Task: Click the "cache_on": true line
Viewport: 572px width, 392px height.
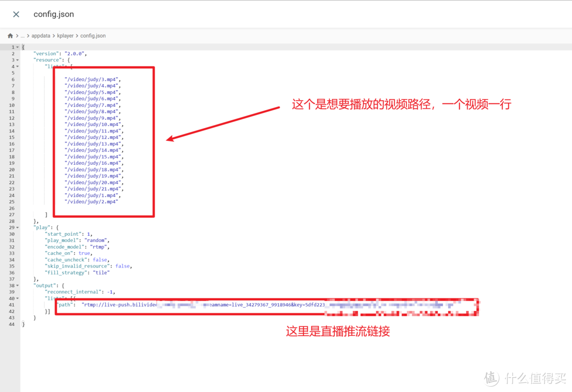Action: click(x=68, y=253)
